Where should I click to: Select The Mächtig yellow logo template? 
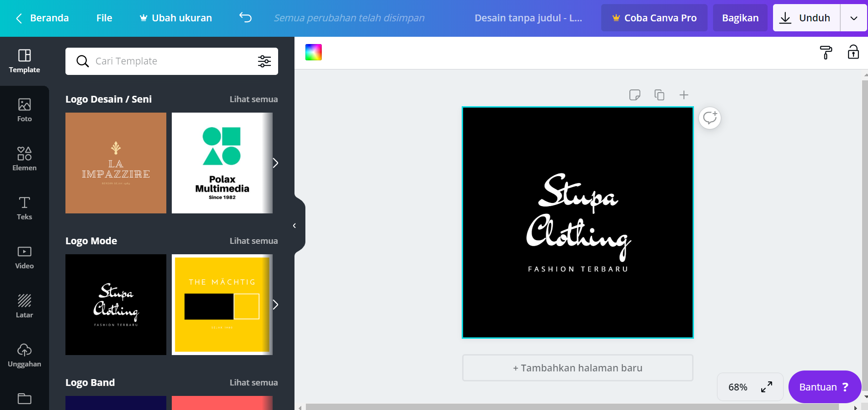(222, 305)
